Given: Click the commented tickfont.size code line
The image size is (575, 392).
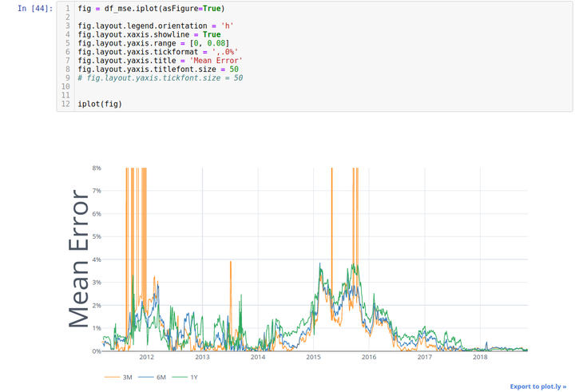Looking at the screenshot, I should (x=161, y=77).
